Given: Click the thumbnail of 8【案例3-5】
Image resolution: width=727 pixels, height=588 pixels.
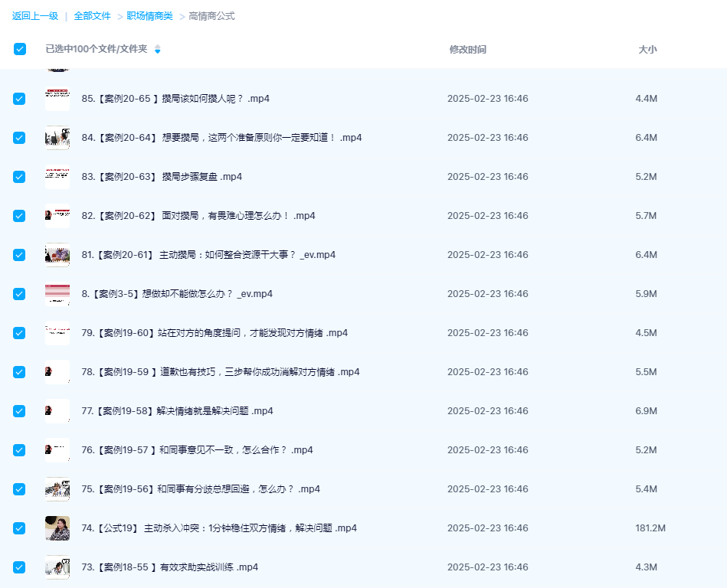Looking at the screenshot, I should point(57,293).
